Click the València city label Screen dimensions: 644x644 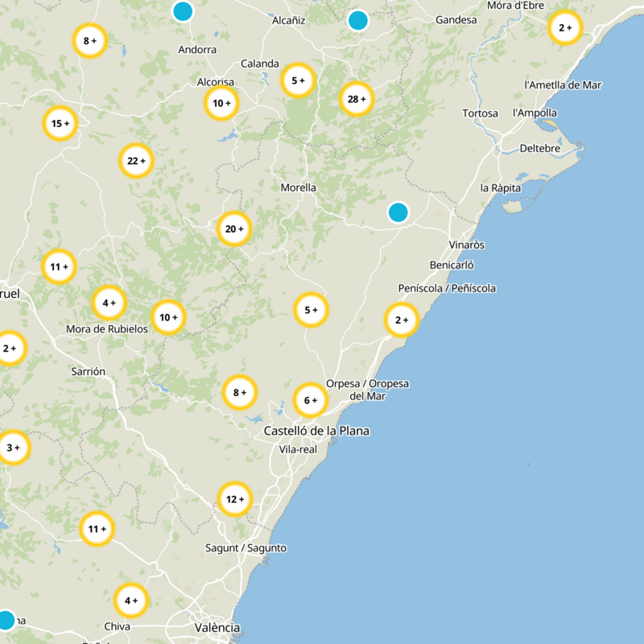[x=217, y=627]
